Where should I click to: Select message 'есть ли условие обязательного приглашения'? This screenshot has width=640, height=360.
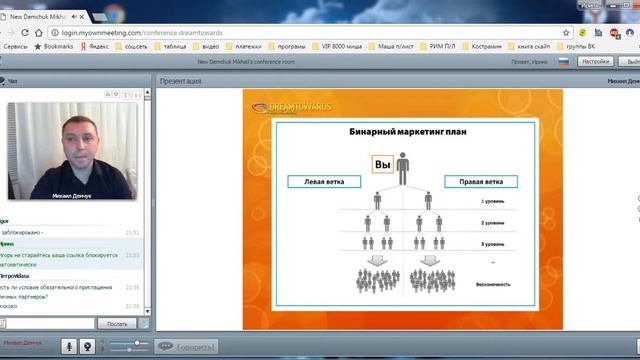click(56, 287)
